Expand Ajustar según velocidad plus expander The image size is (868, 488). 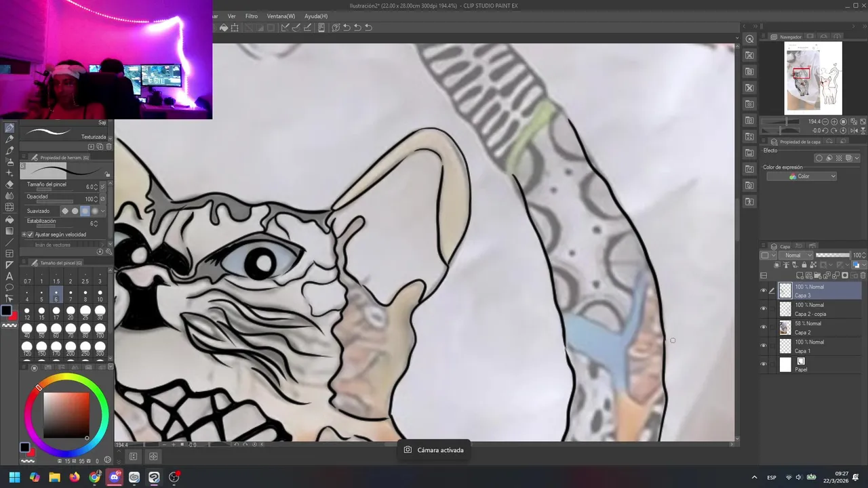(24, 235)
